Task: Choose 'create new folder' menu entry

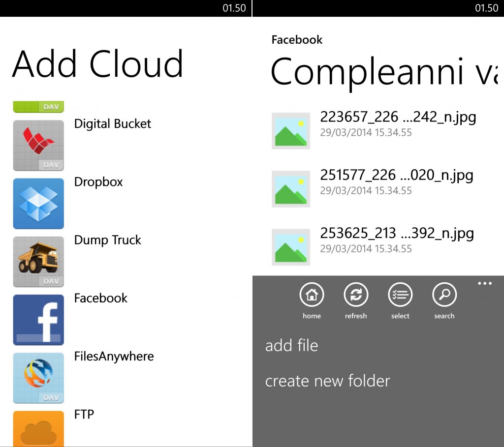Action: 327,381
